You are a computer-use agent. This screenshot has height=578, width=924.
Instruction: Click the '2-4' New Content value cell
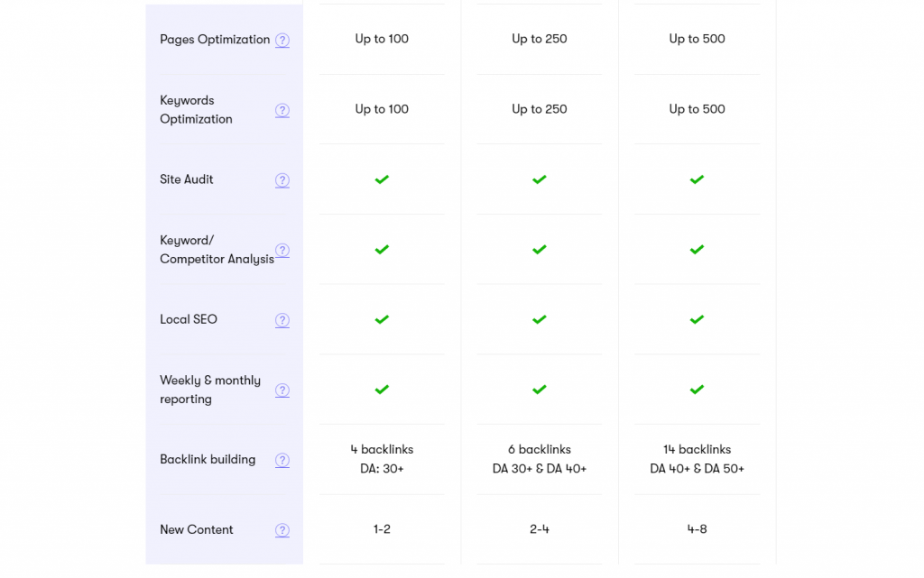539,530
